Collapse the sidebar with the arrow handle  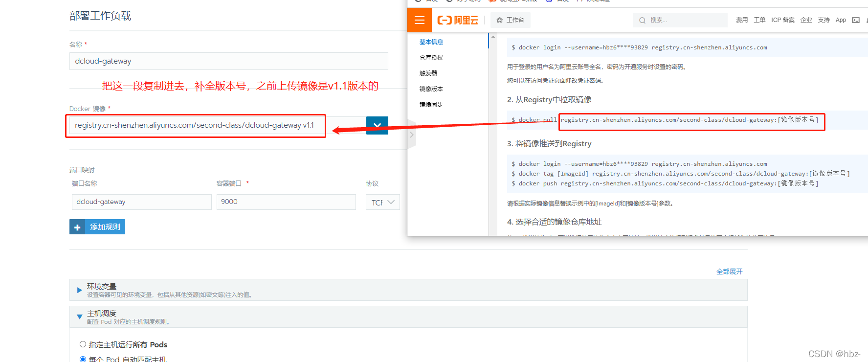(412, 135)
